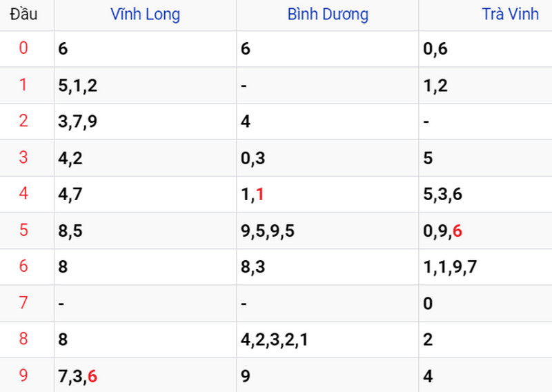Screen dimensions: 552x392
Task: Click red 6 in Trà Vinh row 5
Action: tap(457, 231)
